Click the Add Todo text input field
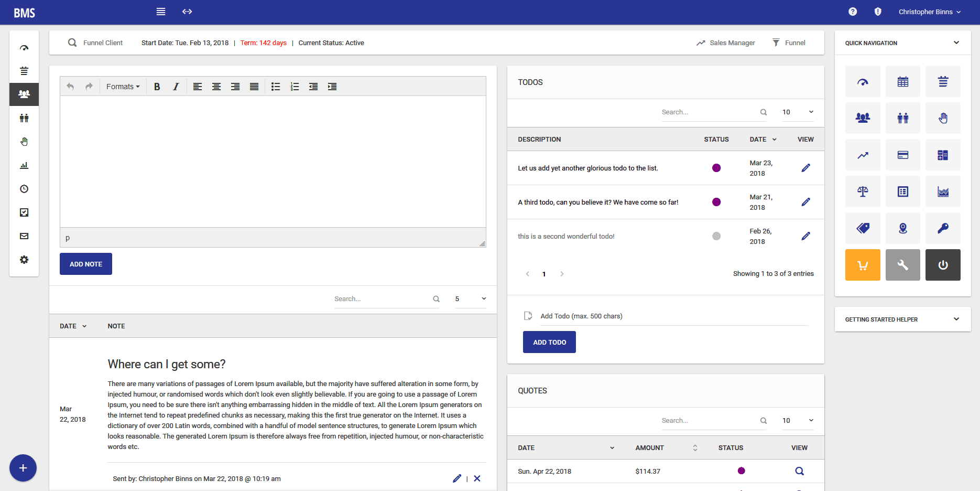This screenshot has height=491, width=980. pyautogui.click(x=673, y=316)
